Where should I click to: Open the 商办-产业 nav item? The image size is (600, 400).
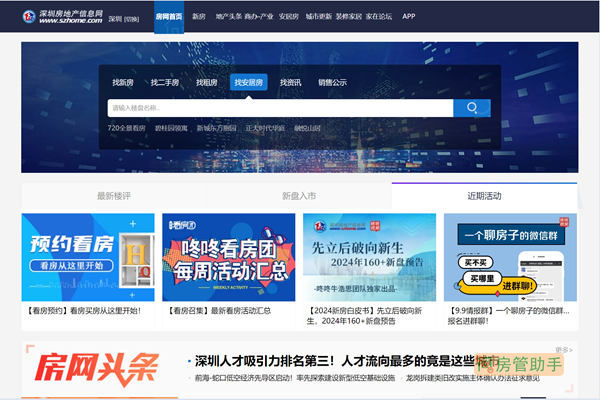(x=259, y=16)
